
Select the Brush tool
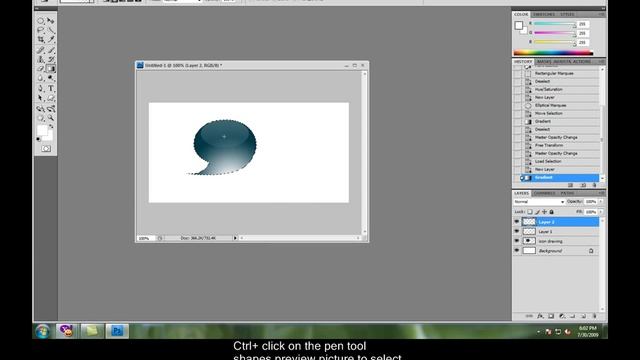tap(51, 50)
